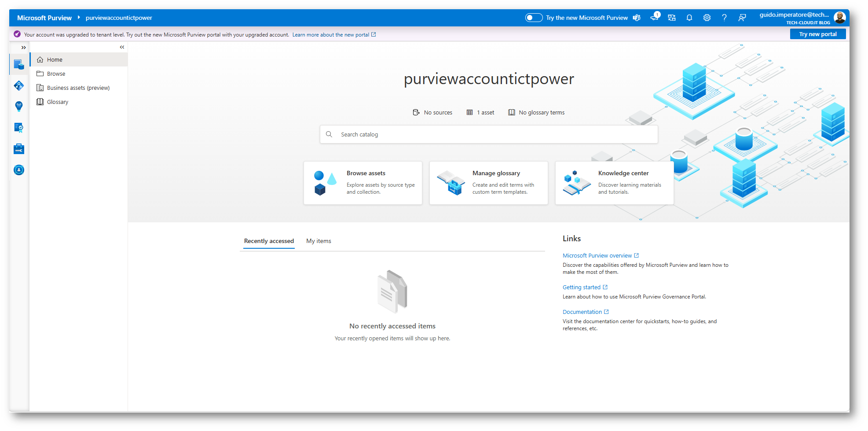Open the Data Policy sidebar icon
This screenshot has width=868, height=431.
coord(19,128)
